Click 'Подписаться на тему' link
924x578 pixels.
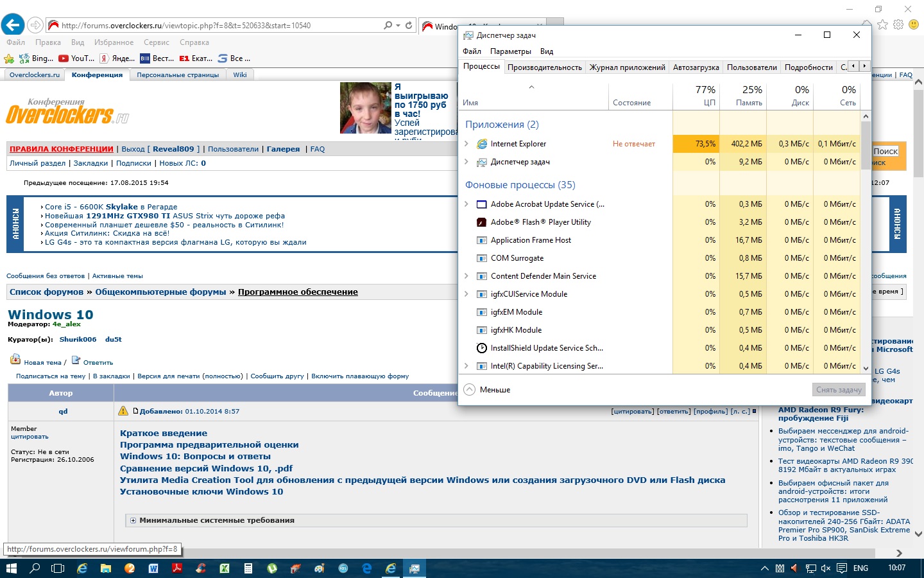[x=51, y=376]
